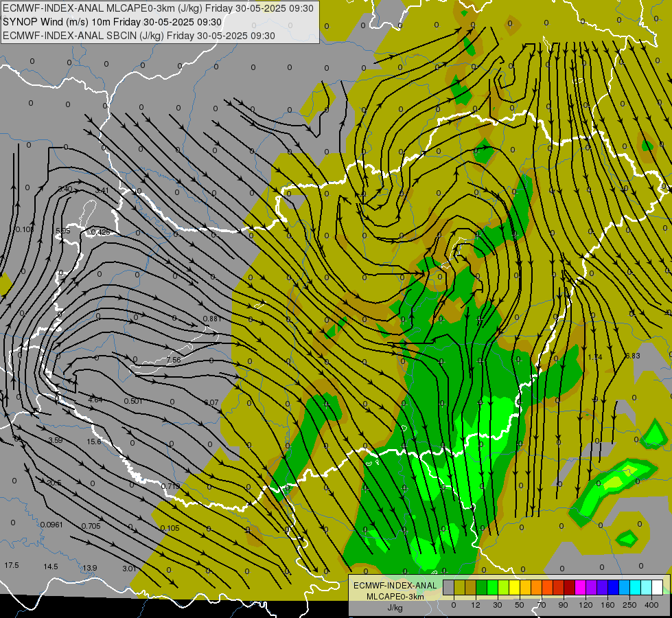The width and height of the screenshot is (672, 618).
Task: Click the MLCAPE0-3km title line in the header
Action: pyautogui.click(x=158, y=8)
